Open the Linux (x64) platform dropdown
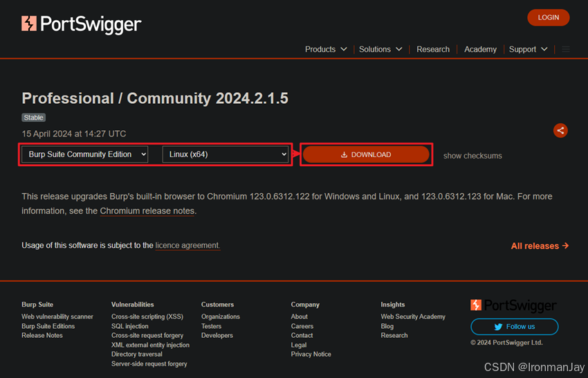This screenshot has width=588, height=378. 225,154
